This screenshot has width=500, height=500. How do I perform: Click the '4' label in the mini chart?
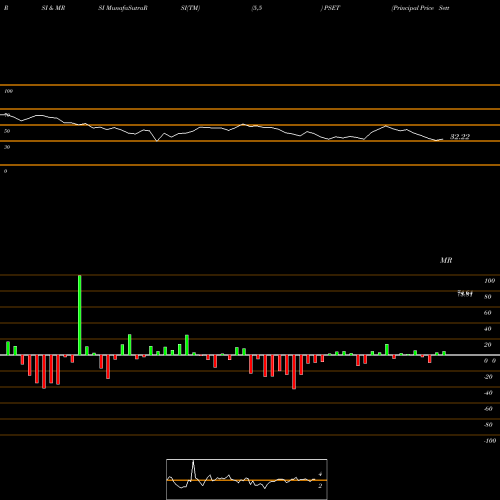click(x=320, y=474)
